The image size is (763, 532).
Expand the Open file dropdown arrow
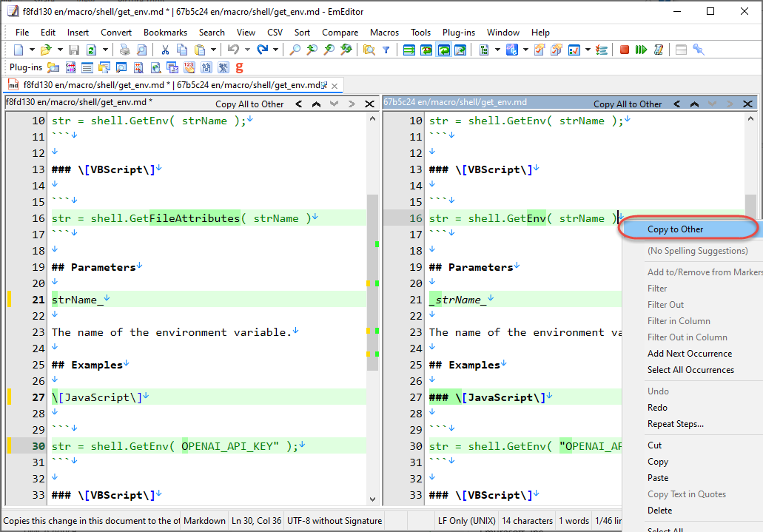point(60,50)
